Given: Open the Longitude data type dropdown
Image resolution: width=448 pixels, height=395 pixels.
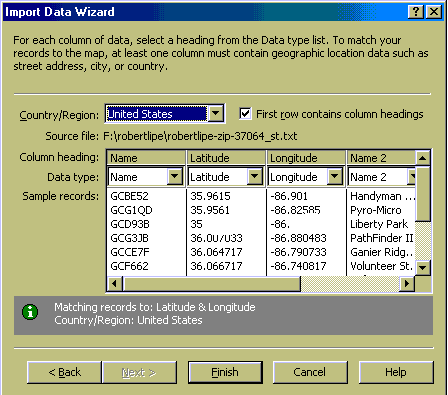Looking at the screenshot, I should (335, 176).
